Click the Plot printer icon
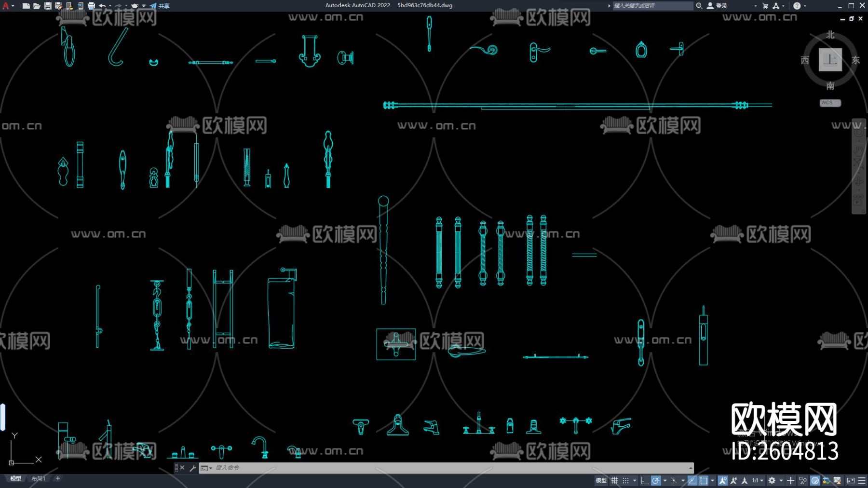The width and height of the screenshot is (868, 488). click(91, 6)
